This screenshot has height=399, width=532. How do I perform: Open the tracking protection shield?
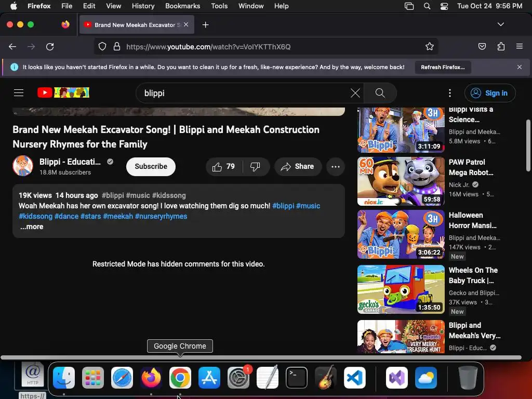(x=102, y=47)
